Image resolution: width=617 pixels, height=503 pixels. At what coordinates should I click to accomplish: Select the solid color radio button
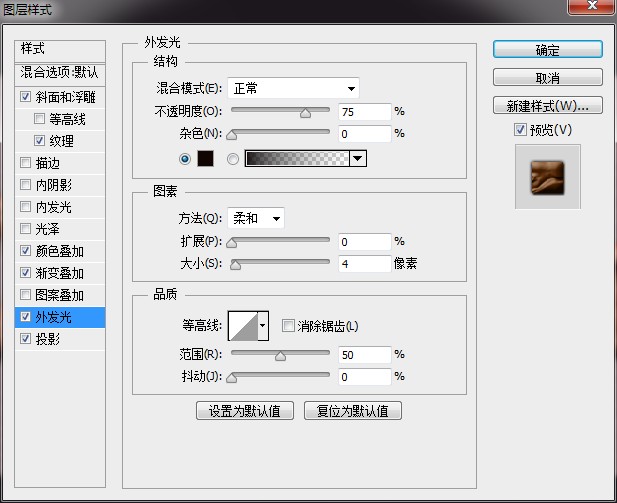[x=185, y=159]
